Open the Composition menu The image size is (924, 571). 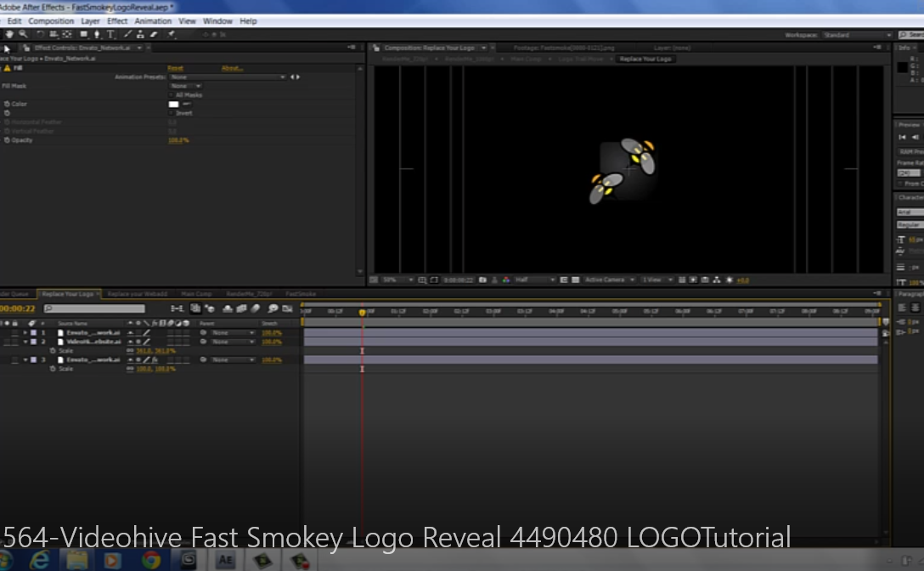(51, 20)
